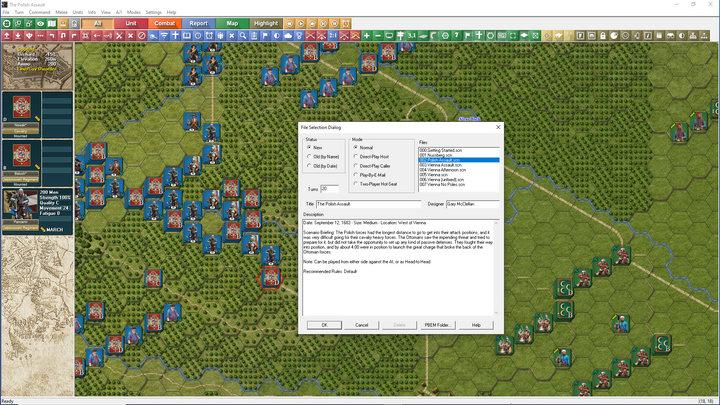The width and height of the screenshot is (720, 405).
Task: Click the dialog Help button
Action: (x=476, y=325)
